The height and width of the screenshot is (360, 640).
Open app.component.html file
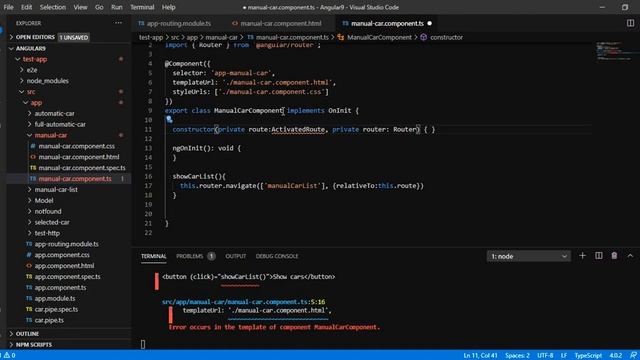[x=64, y=266]
